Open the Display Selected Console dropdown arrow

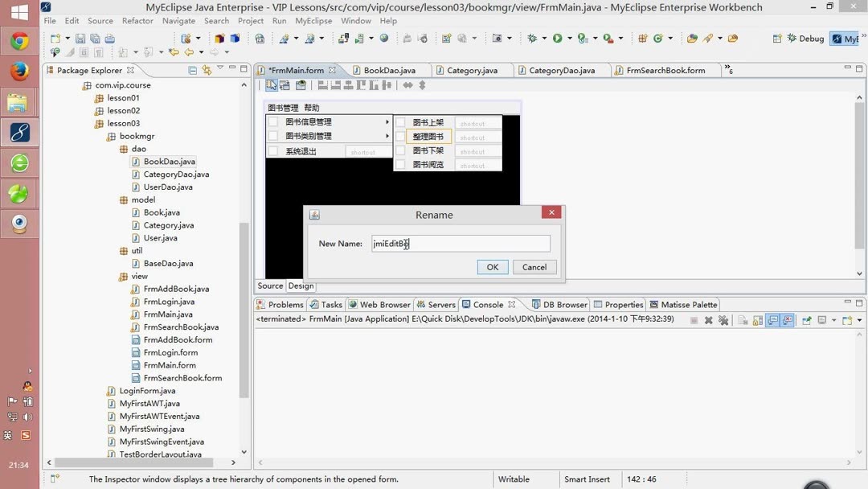pos(833,319)
